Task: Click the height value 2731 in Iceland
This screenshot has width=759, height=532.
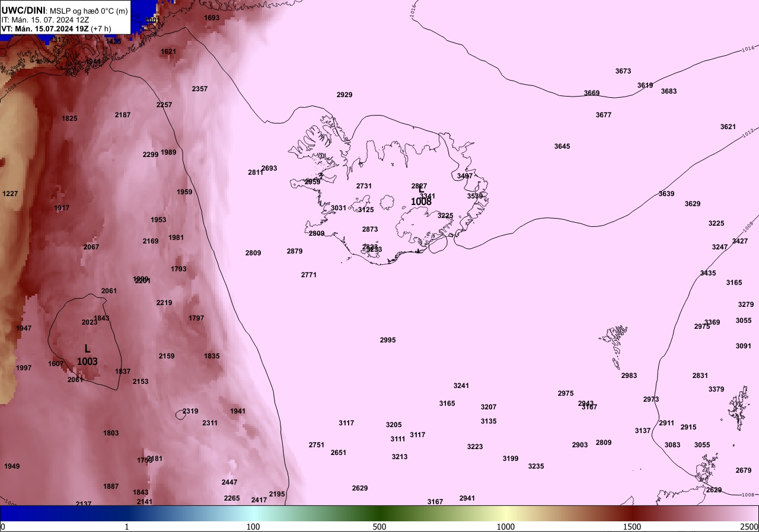Action: pos(364,186)
